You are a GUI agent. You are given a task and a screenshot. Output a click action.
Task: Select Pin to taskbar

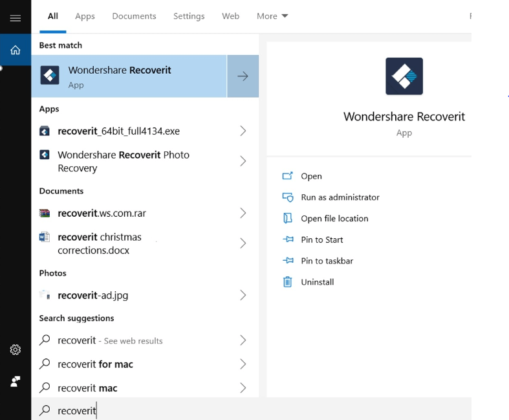[x=327, y=261]
